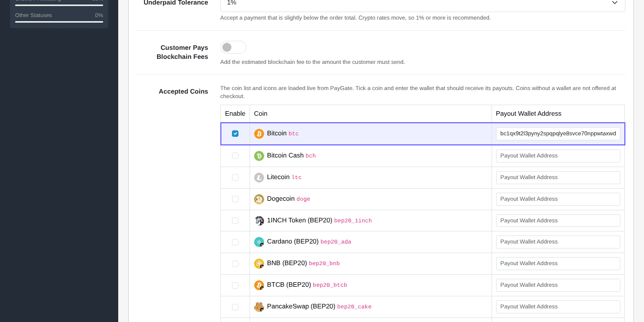Click the Accepted Coins setting label

point(183,92)
